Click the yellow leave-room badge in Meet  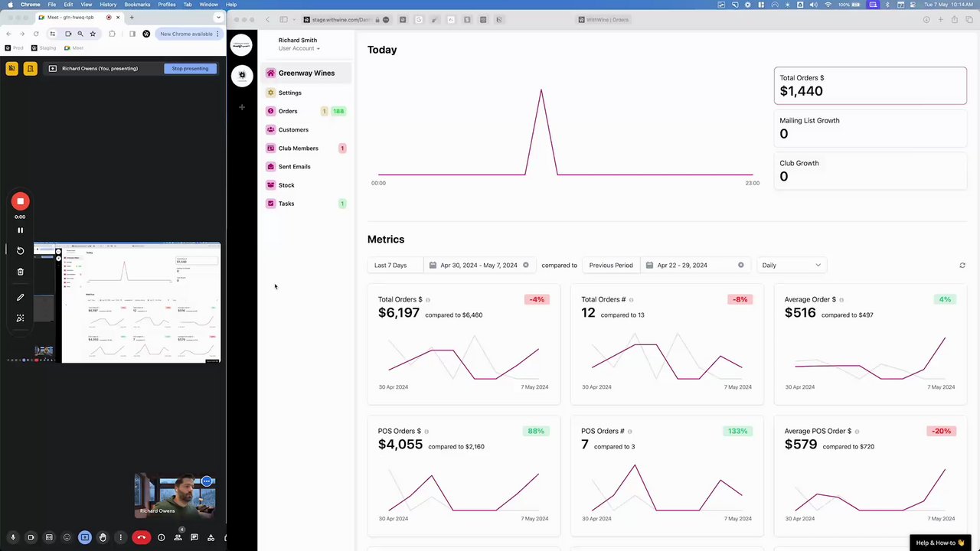tap(30, 68)
